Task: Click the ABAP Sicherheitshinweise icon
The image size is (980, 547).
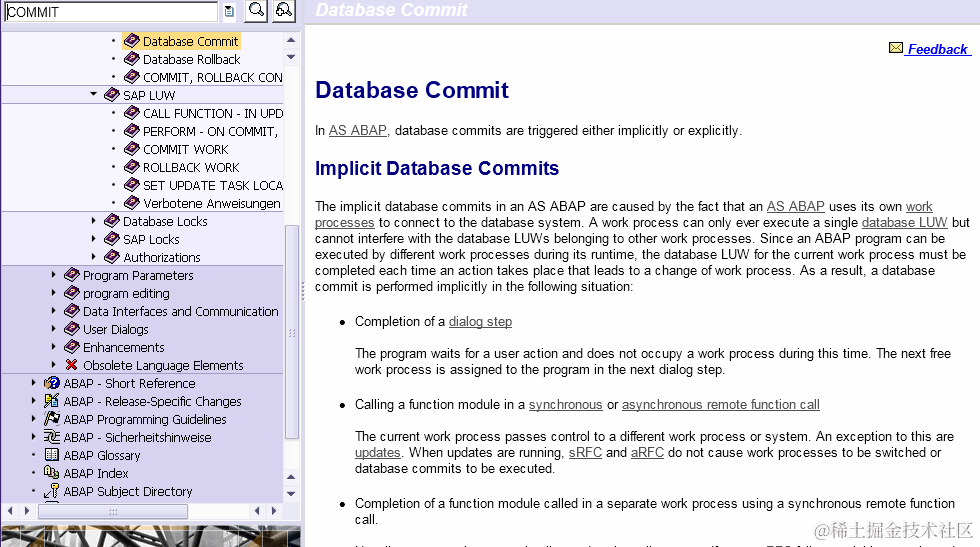Action: [x=52, y=437]
